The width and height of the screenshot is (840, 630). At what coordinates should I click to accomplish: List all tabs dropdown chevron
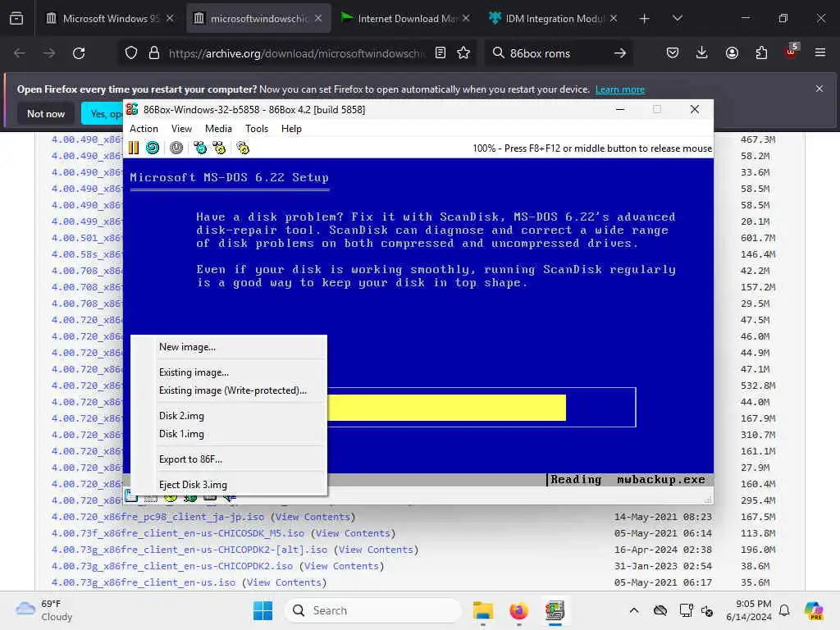(677, 19)
